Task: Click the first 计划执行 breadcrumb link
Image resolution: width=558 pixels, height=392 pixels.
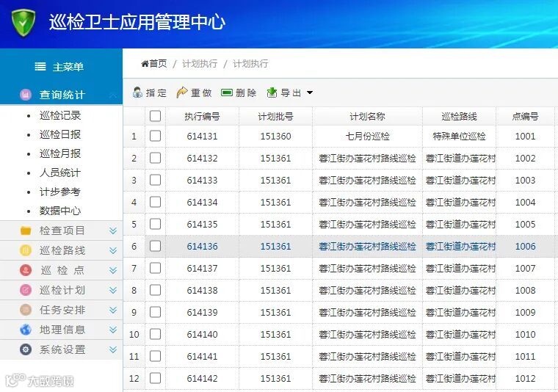Action: tap(200, 64)
